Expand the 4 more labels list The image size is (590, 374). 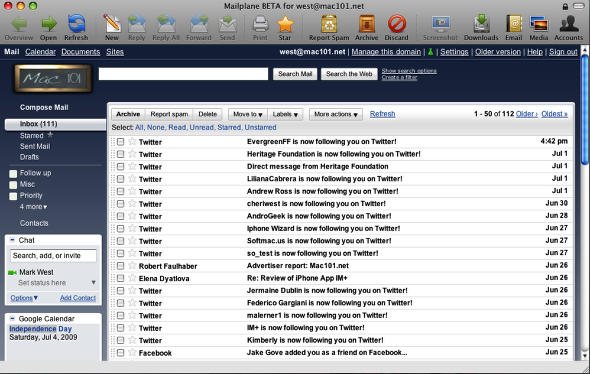pos(33,207)
